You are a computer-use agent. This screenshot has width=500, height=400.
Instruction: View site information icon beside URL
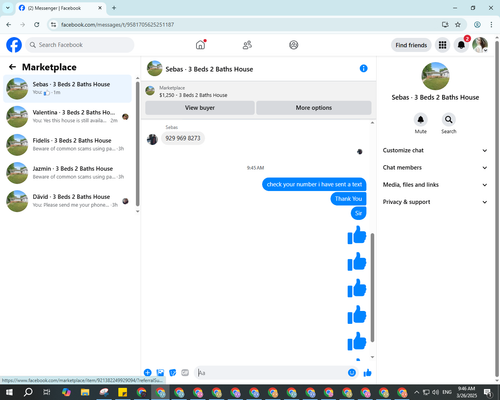coord(53,24)
